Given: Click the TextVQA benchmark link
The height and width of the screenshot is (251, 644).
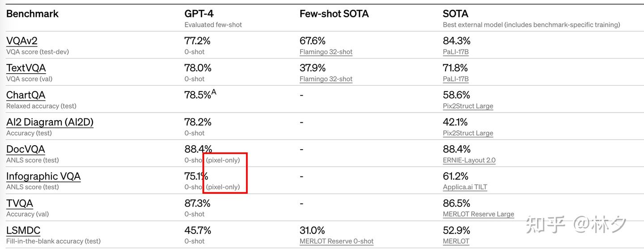Looking at the screenshot, I should 26,68.
